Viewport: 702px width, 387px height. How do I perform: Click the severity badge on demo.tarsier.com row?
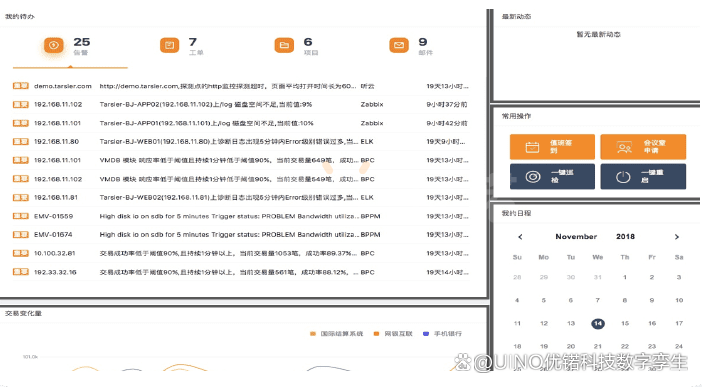click(x=21, y=86)
